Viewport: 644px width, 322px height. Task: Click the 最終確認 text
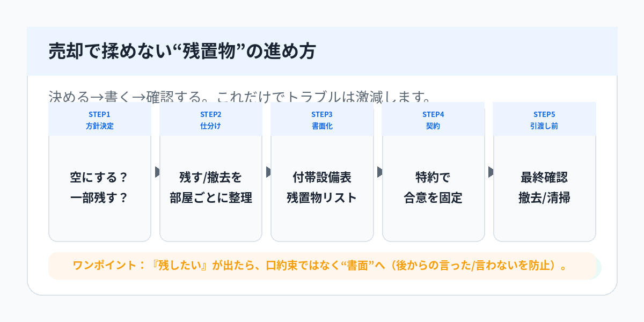click(544, 177)
